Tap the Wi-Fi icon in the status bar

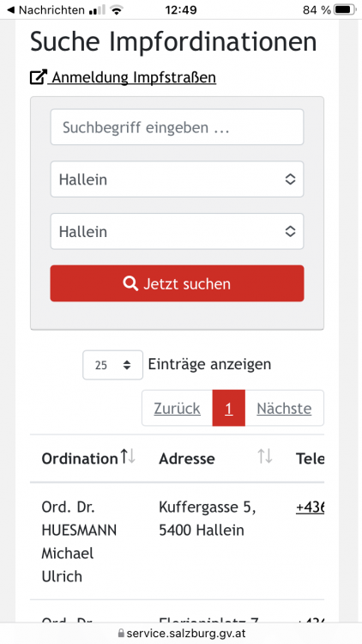[117, 9]
